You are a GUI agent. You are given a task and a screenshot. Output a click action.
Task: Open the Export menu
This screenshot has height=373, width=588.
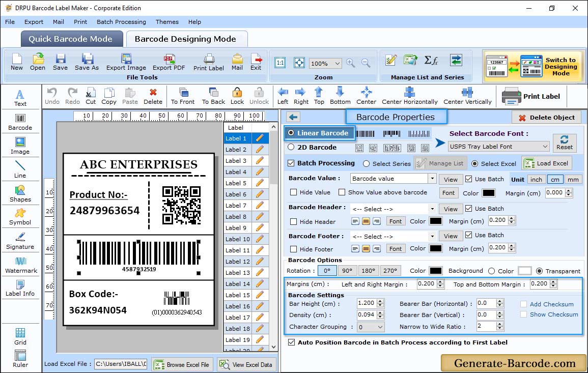34,22
